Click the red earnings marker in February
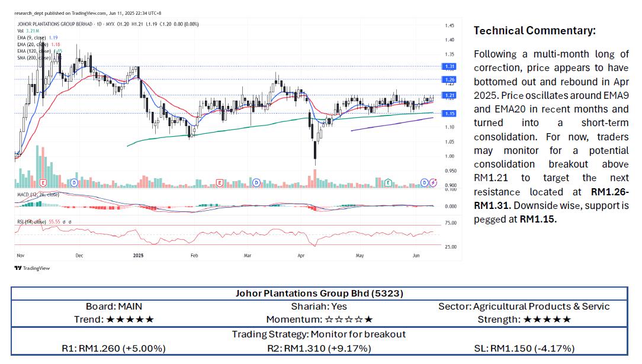The image size is (642, 364). [220, 182]
